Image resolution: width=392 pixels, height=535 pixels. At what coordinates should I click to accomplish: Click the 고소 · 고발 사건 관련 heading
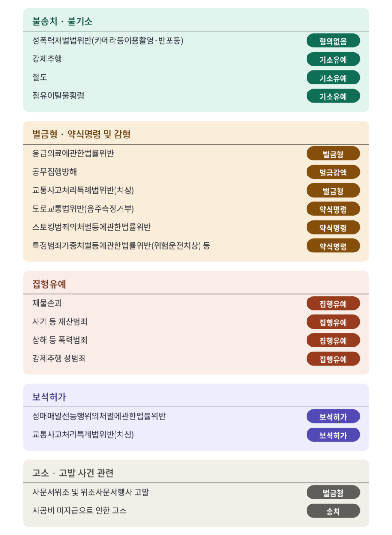click(x=73, y=473)
